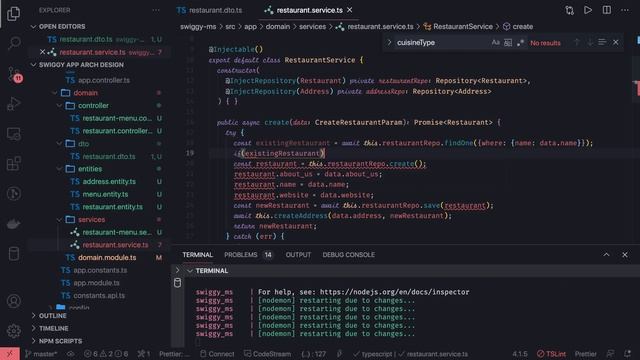
Task: Open notifications bell in status bar
Action: [x=628, y=353]
